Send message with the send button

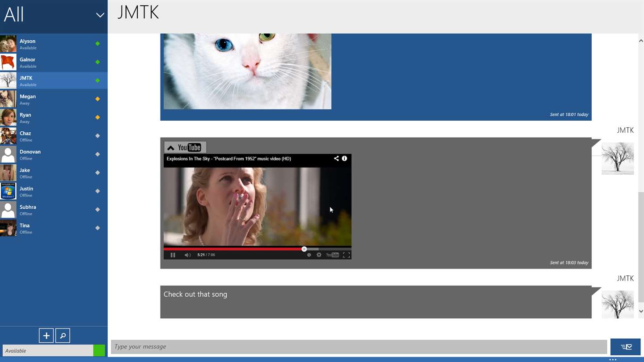625,347
